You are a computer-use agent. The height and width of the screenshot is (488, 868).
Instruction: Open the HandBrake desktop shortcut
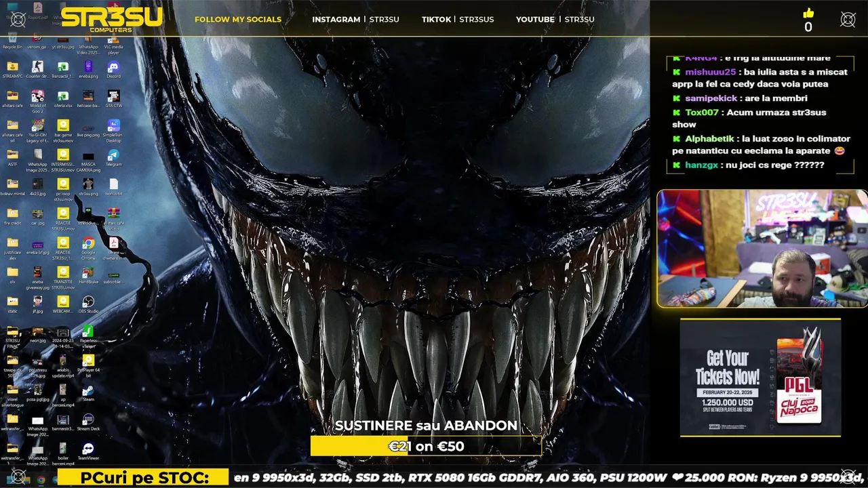[x=88, y=274]
